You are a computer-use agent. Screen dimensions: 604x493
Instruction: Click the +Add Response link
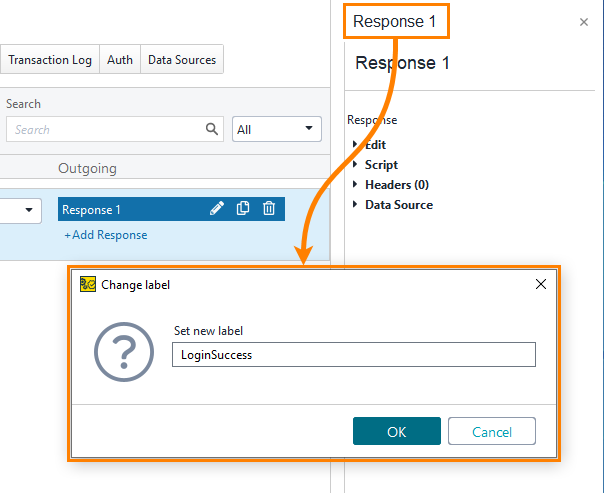point(106,235)
